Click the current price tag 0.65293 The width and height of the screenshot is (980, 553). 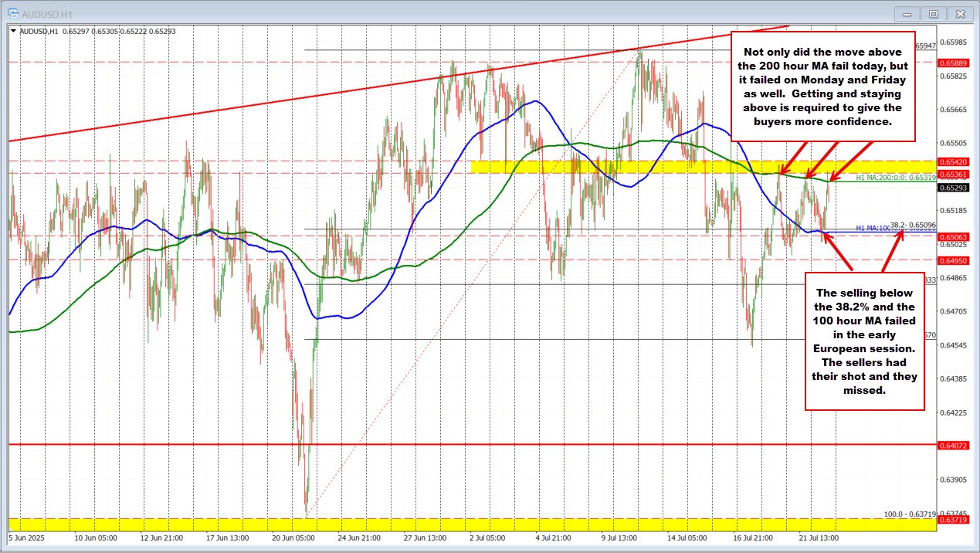coord(953,188)
